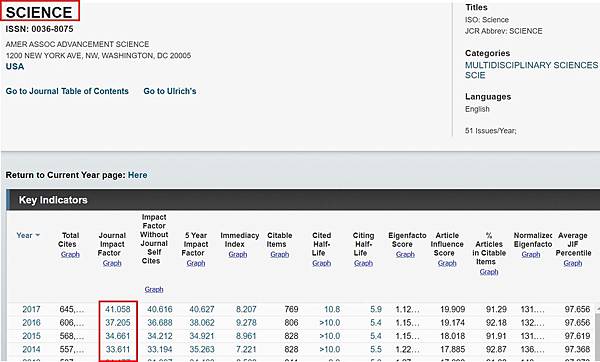
Task: Click JIF percentile value 97.619
Action: pos(577,336)
